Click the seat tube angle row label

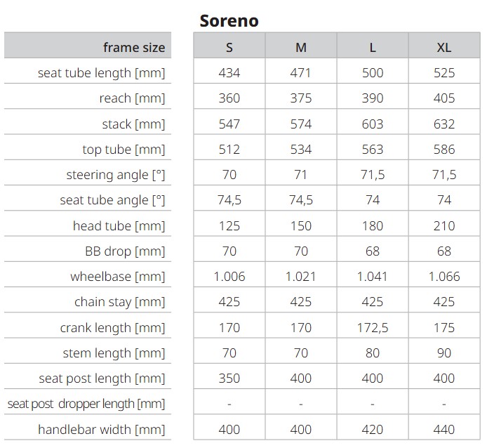click(x=112, y=200)
